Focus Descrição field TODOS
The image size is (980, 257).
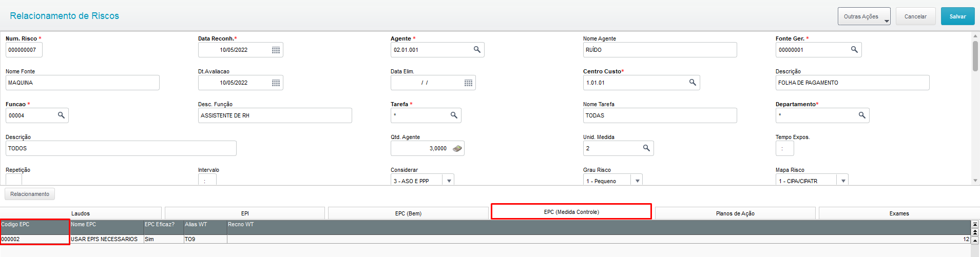121,148
